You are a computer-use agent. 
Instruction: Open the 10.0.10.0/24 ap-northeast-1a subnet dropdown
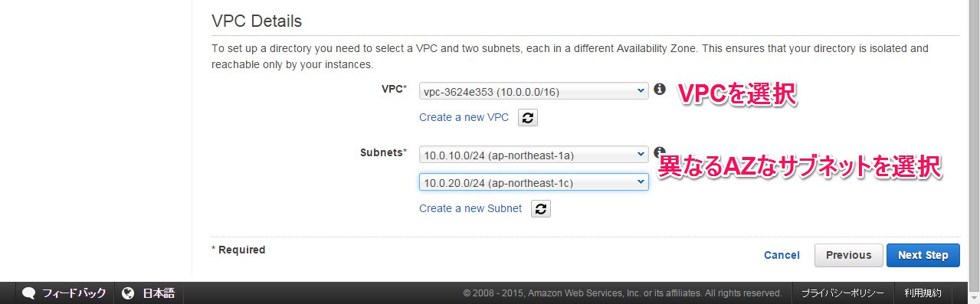(x=534, y=155)
